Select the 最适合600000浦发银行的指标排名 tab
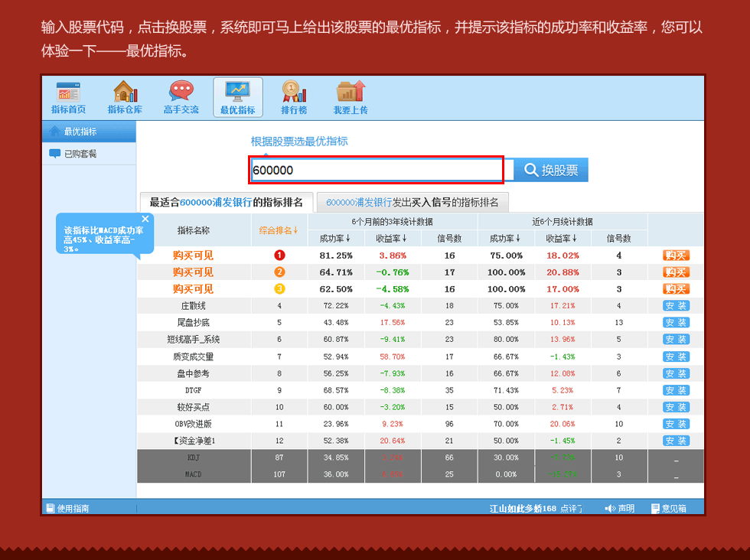 point(226,203)
